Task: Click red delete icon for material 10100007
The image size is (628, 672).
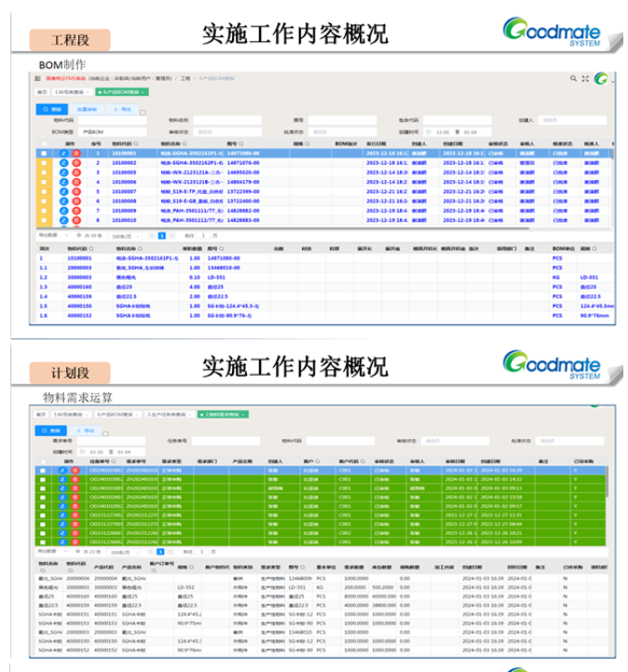Action: [x=76, y=191]
